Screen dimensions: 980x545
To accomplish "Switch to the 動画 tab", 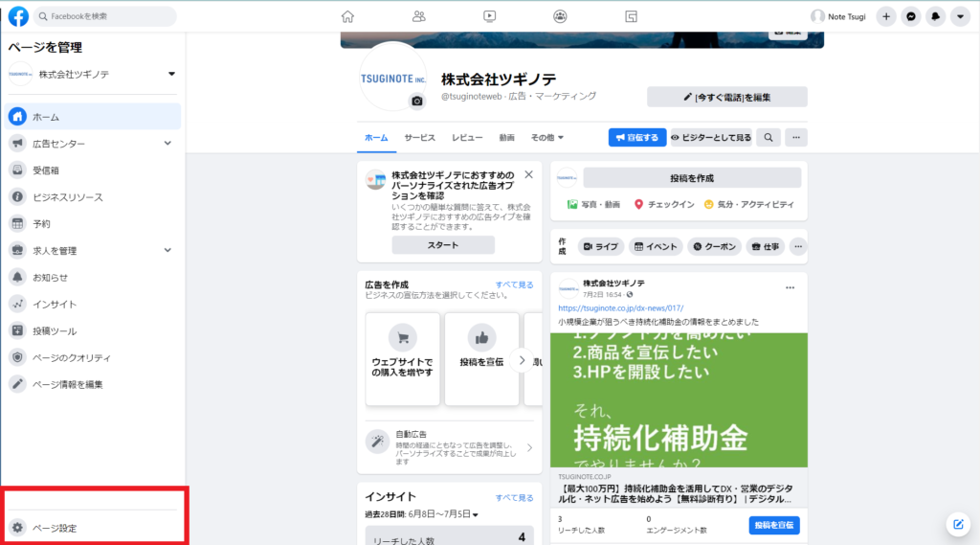I will (506, 138).
